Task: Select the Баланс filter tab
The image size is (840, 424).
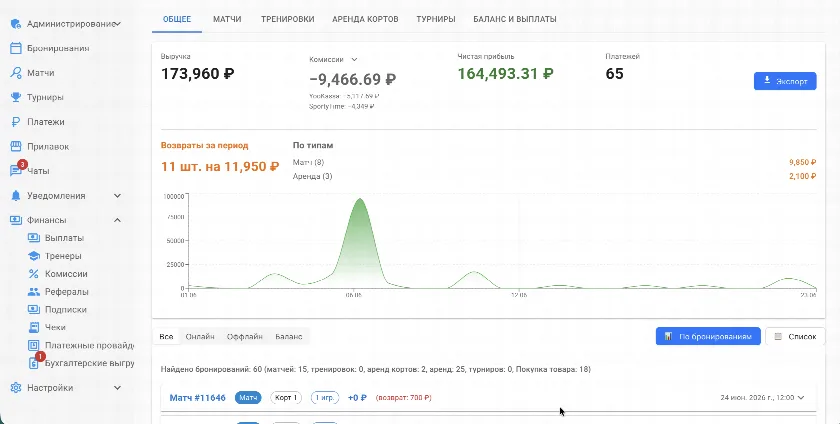Action: coord(289,337)
